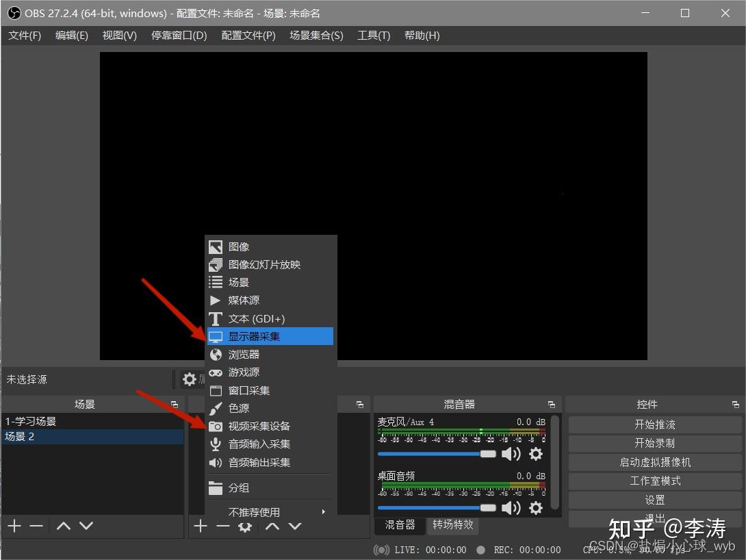The width and height of the screenshot is (746, 560).
Task: Adjust the 桌面音频 volume slider
Action: (x=437, y=508)
